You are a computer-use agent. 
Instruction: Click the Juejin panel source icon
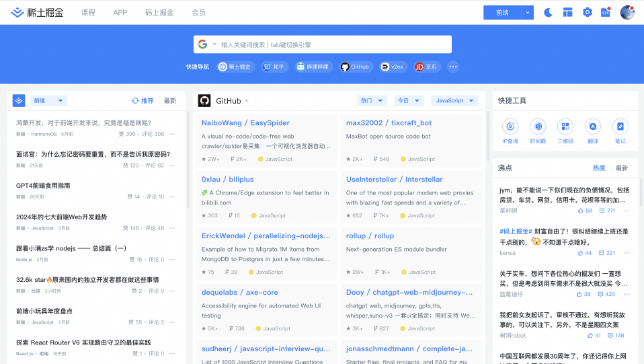(x=19, y=100)
